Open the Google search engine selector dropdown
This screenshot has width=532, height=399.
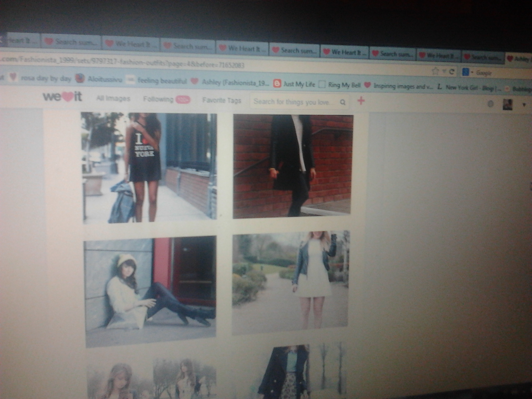click(467, 72)
